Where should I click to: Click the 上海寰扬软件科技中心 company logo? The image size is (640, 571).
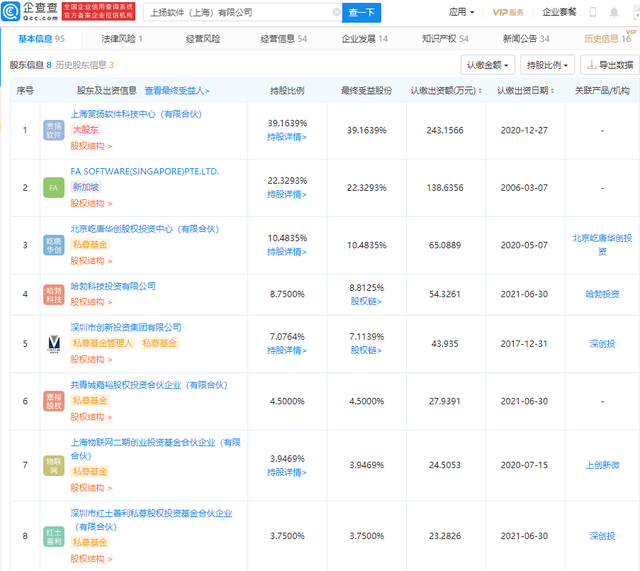54,131
